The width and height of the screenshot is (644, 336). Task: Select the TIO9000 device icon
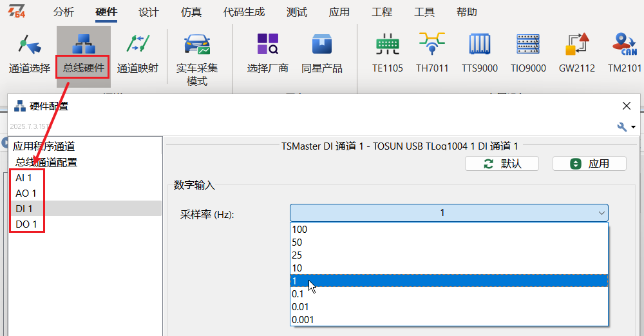click(528, 44)
